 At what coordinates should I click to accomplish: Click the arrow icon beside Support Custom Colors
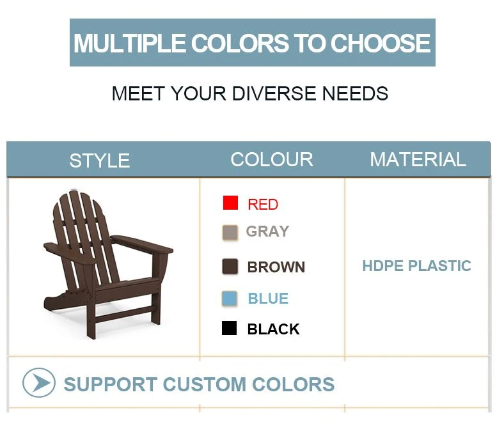click(39, 383)
